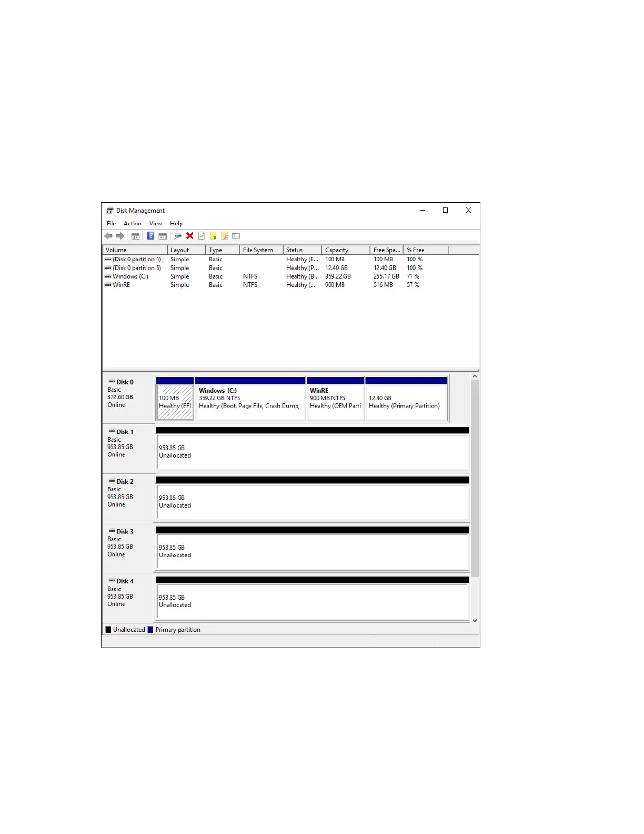
Task: Sort by the % Free column header
Action: pos(426,250)
